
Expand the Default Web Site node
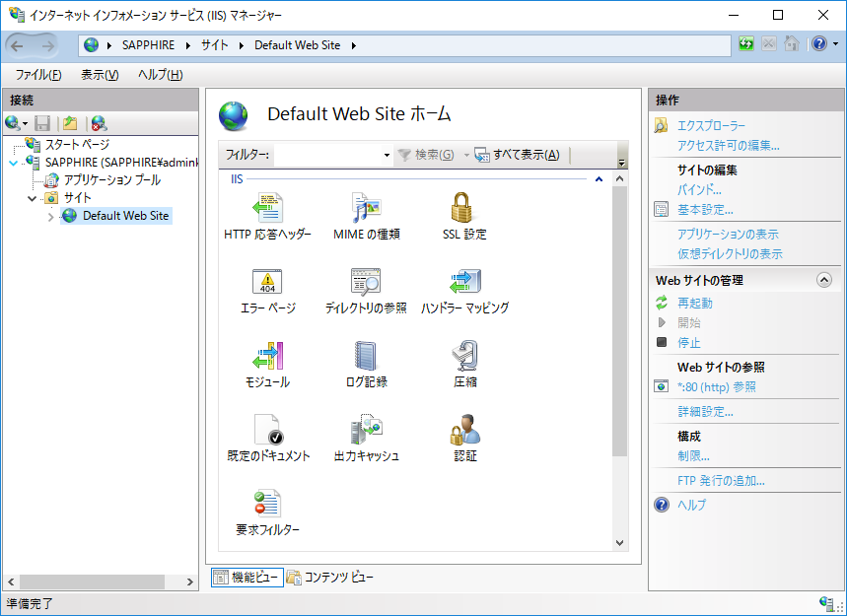point(50,217)
